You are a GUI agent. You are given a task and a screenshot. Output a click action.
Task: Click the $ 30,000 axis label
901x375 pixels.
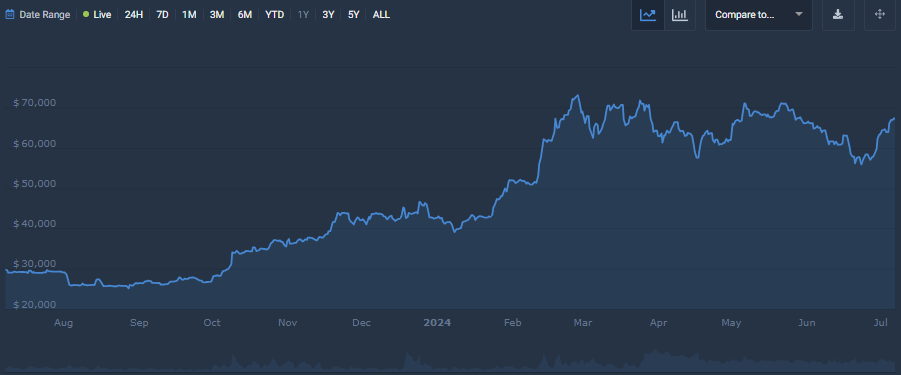(35, 264)
